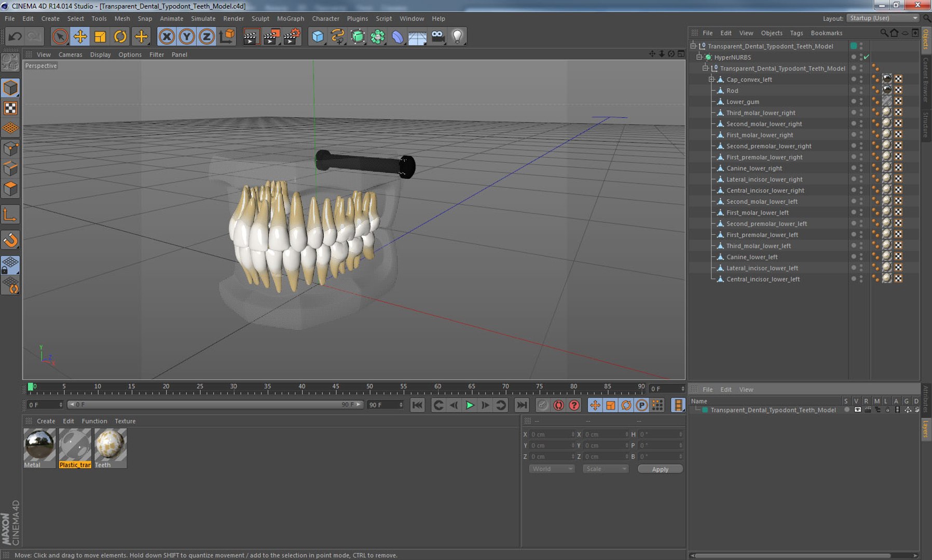Render to Picture Viewer
The width and height of the screenshot is (932, 560).
click(x=271, y=36)
